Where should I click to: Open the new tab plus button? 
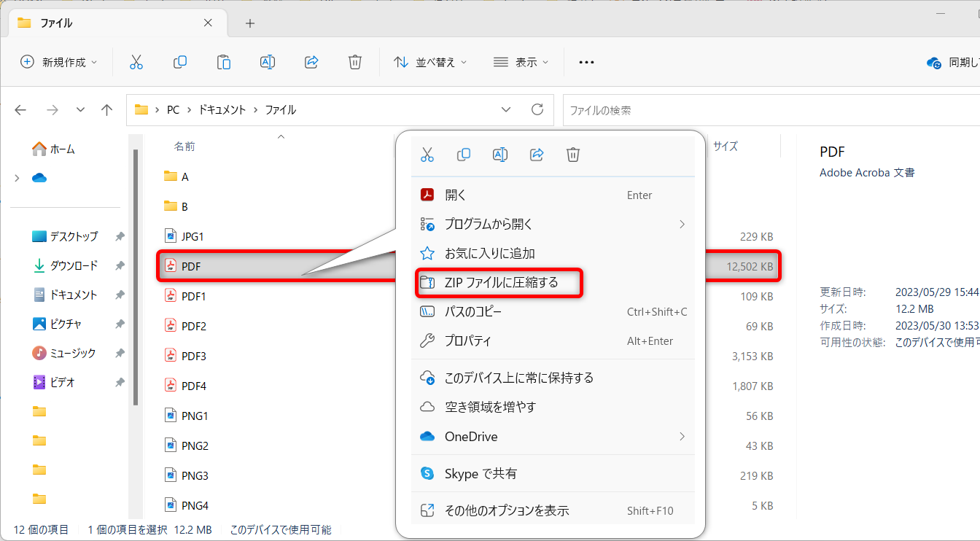[x=250, y=23]
